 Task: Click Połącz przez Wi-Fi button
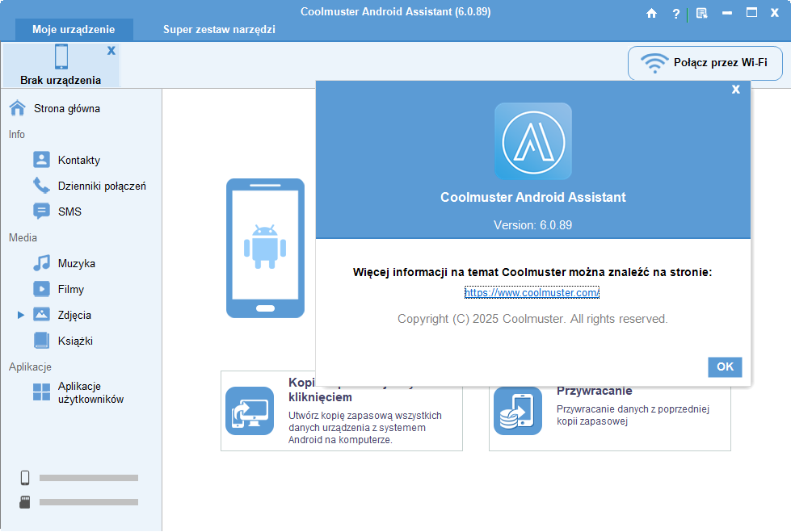(705, 63)
